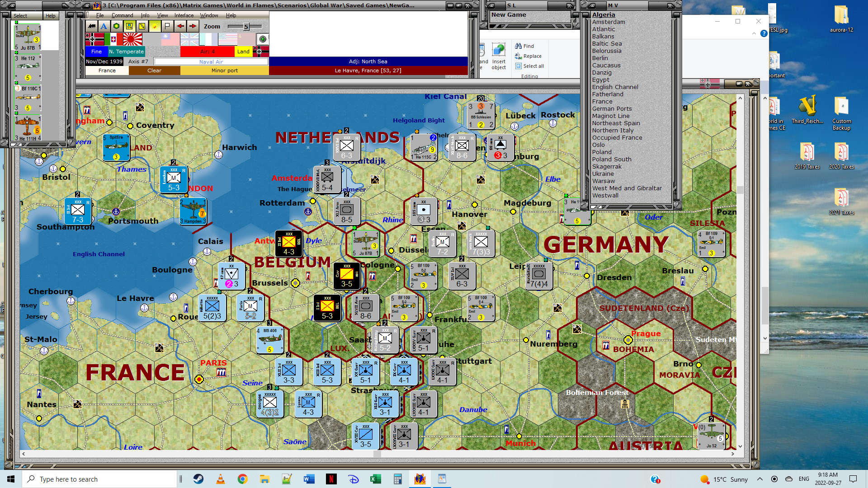868x488 pixels.
Task: Open the Interface menu
Action: pos(184,15)
